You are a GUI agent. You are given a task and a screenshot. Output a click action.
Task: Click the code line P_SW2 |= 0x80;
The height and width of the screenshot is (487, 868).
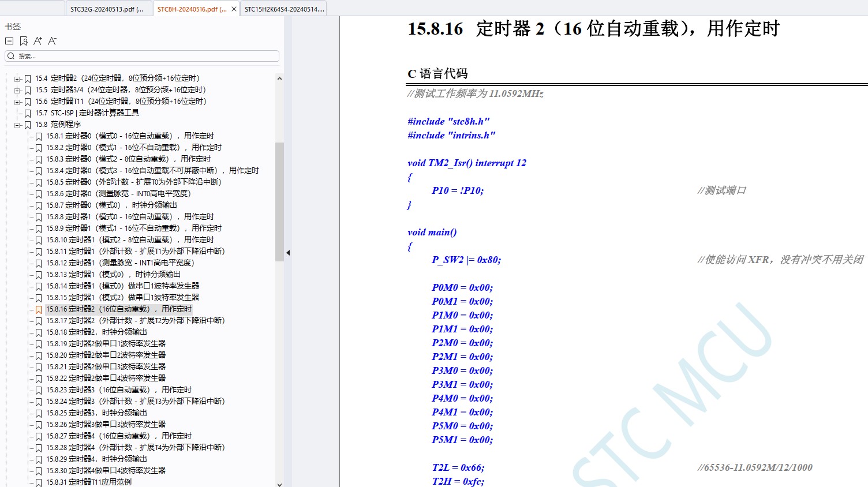click(x=466, y=260)
